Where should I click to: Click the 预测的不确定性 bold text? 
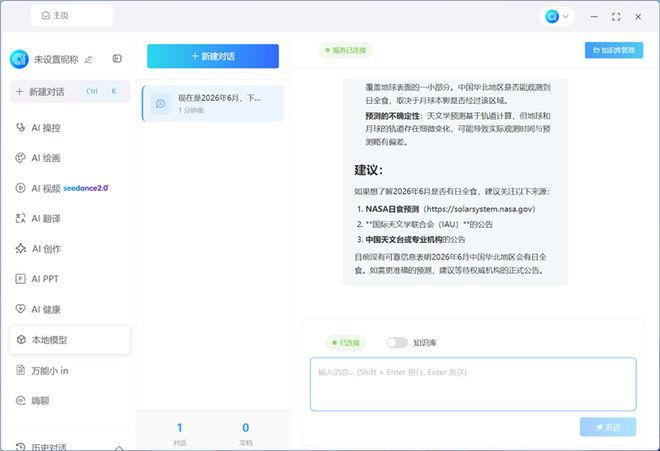(392, 116)
